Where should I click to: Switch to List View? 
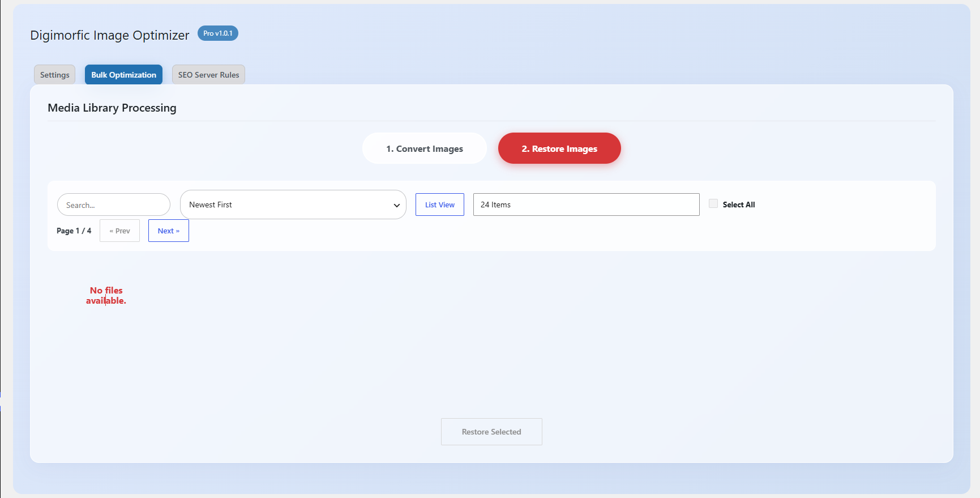click(440, 205)
